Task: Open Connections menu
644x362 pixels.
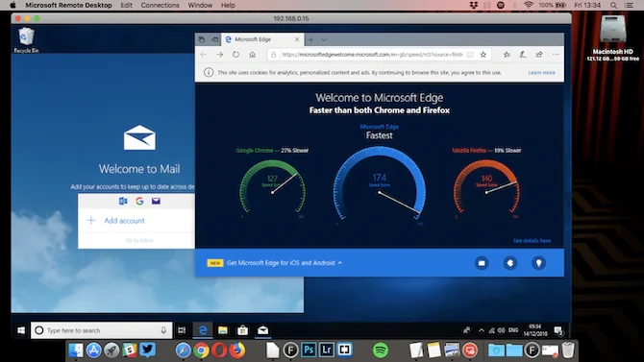Action: coord(160,6)
